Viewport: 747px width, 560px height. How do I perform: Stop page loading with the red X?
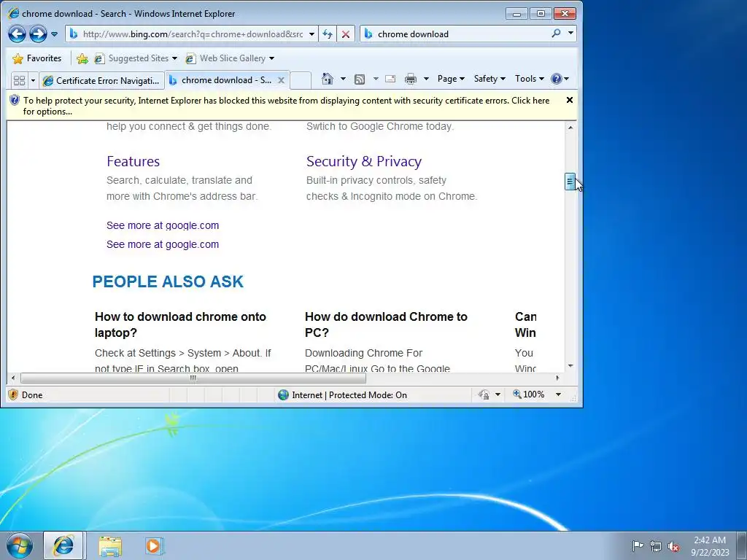pos(346,34)
